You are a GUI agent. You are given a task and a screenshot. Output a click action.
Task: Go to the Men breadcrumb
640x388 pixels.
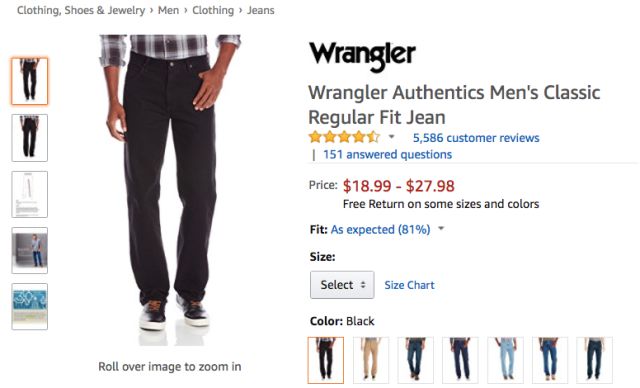click(169, 10)
